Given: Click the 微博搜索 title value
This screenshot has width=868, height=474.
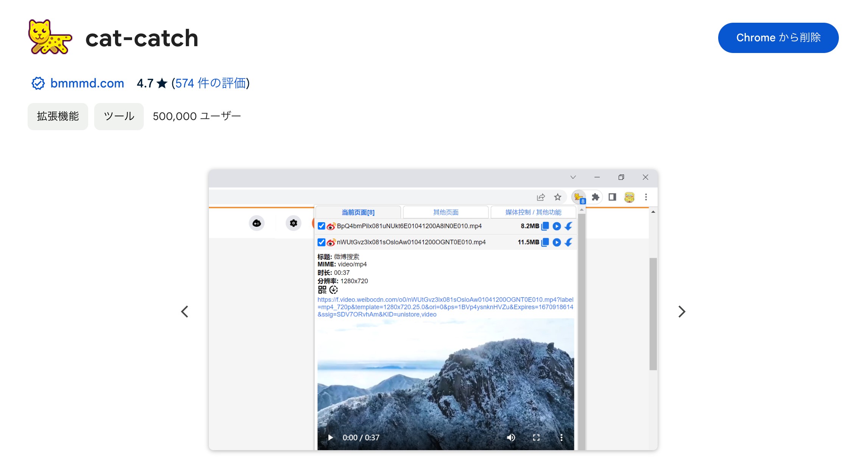Looking at the screenshot, I should [x=347, y=257].
